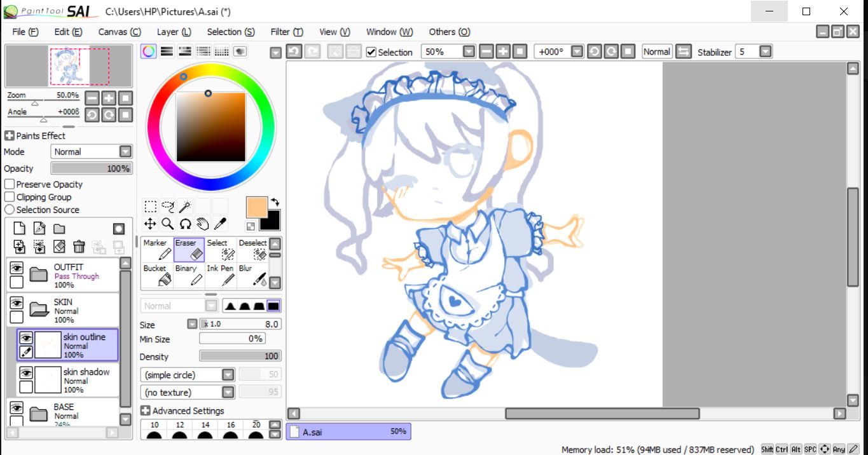Open the Layer menu

click(x=174, y=32)
